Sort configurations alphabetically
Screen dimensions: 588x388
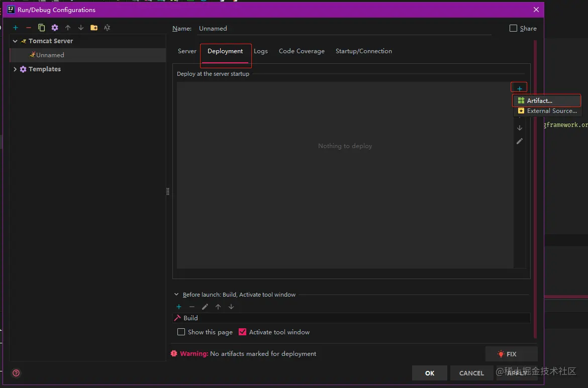click(x=107, y=28)
